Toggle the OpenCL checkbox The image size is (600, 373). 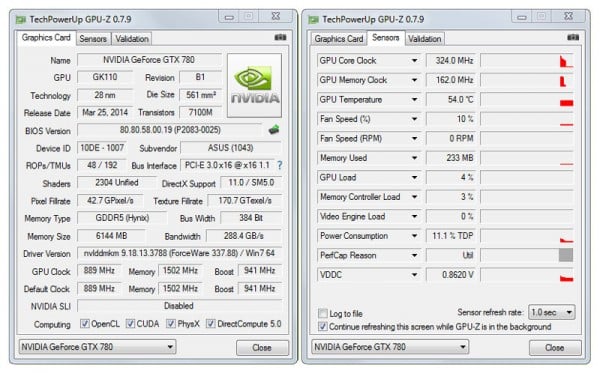pyautogui.click(x=85, y=324)
